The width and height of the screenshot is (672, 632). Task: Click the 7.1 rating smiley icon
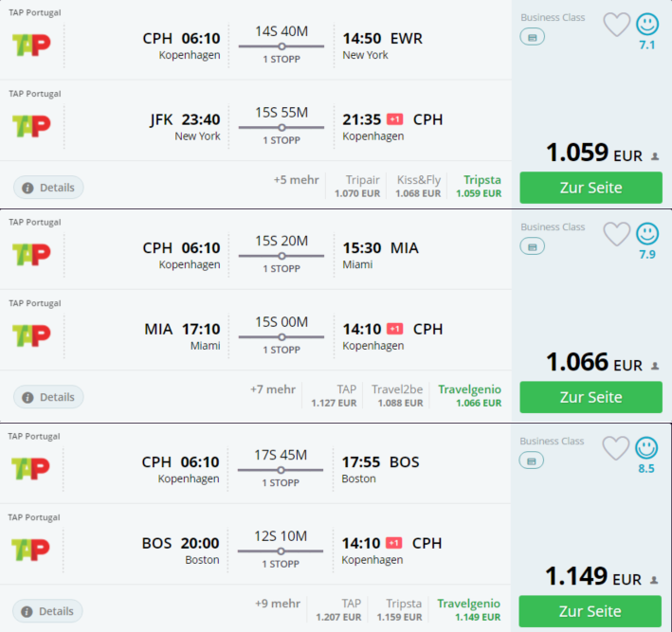pos(647,24)
